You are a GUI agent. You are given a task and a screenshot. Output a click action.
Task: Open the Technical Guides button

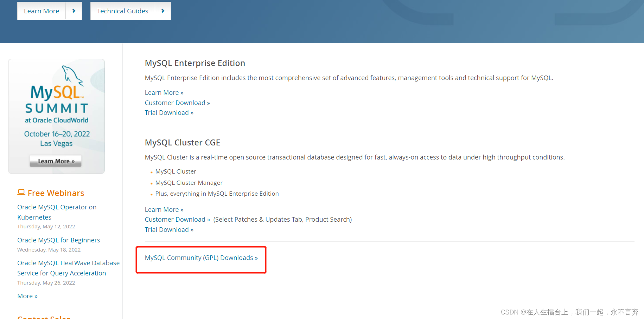click(123, 11)
